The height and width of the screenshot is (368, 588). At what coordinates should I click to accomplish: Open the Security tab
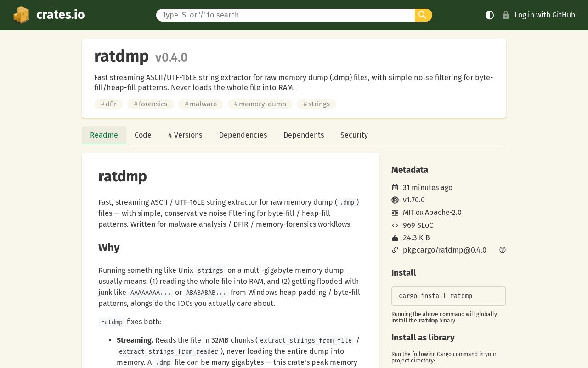[354, 135]
